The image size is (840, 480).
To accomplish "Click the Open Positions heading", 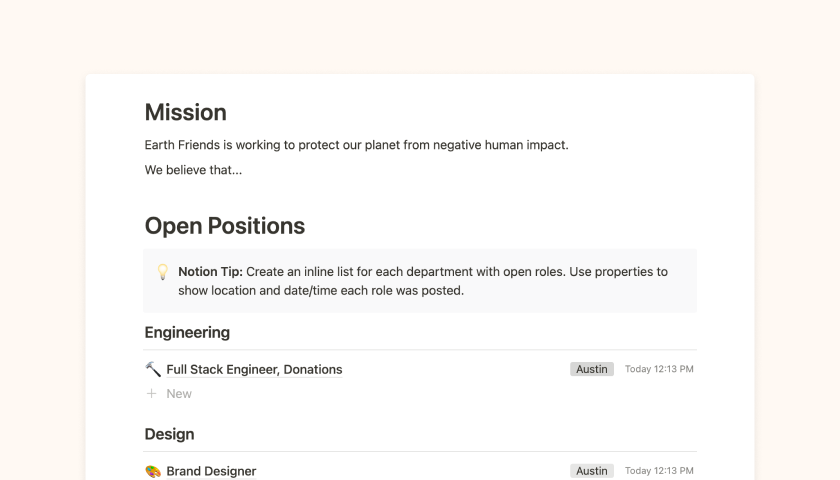I will (x=225, y=226).
